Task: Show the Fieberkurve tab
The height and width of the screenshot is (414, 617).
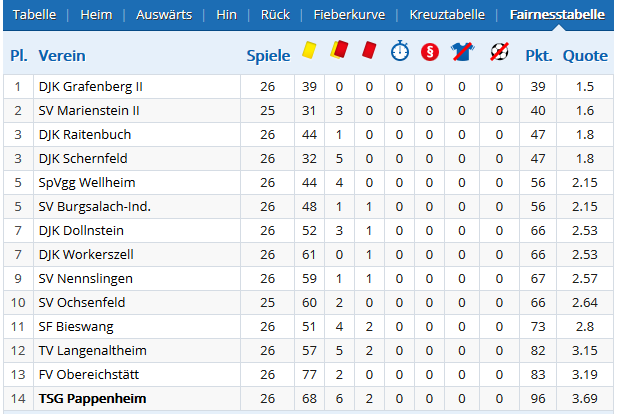Action: coord(349,15)
